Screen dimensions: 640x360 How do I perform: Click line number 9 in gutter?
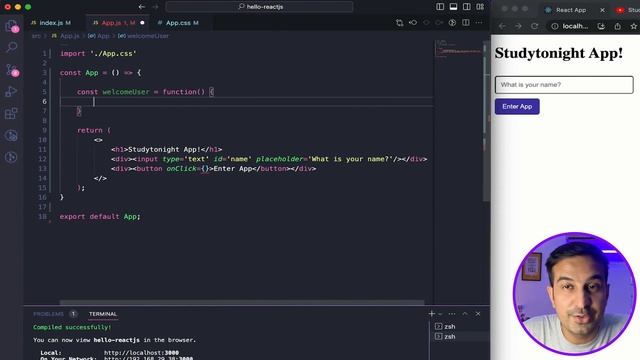click(x=44, y=130)
